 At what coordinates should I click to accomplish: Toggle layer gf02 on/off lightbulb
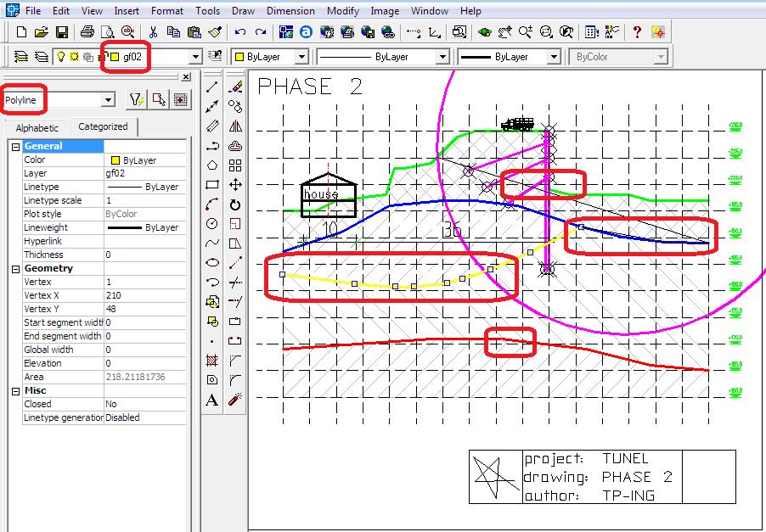[x=61, y=57]
